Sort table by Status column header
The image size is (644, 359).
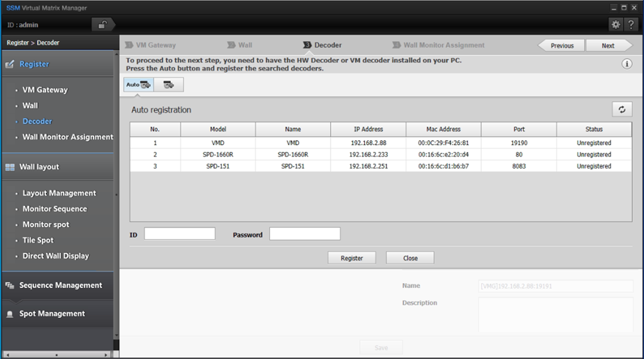(x=594, y=129)
